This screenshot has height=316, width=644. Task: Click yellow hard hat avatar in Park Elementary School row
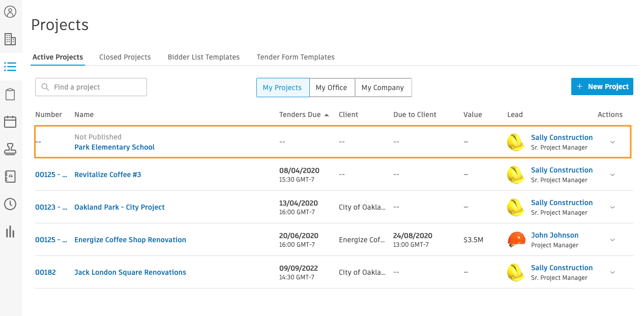[516, 142]
